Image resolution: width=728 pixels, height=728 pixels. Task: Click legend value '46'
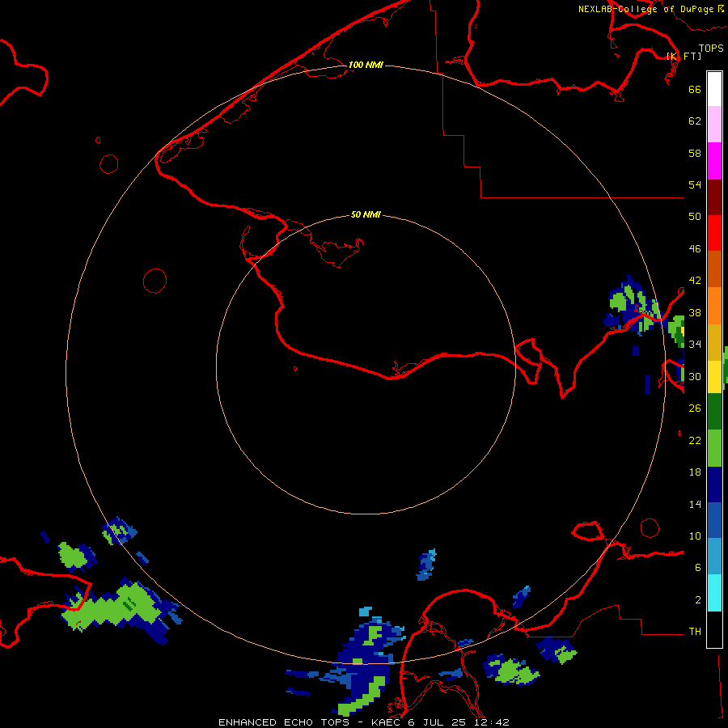coord(695,249)
